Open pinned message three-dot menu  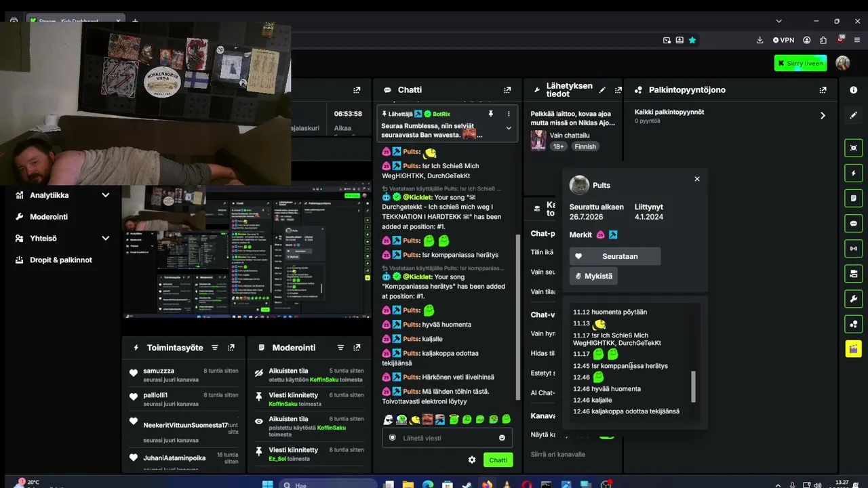pyautogui.click(x=509, y=114)
